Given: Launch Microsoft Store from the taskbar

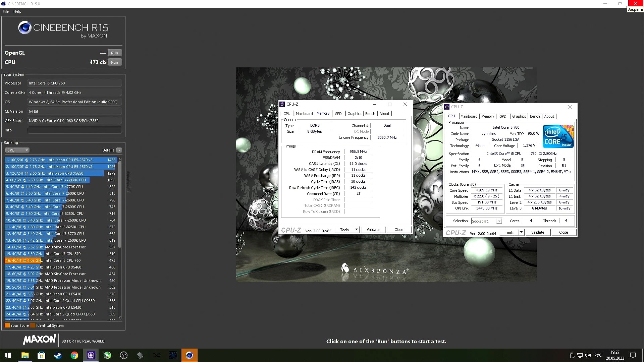Looking at the screenshot, I should 41,355.
